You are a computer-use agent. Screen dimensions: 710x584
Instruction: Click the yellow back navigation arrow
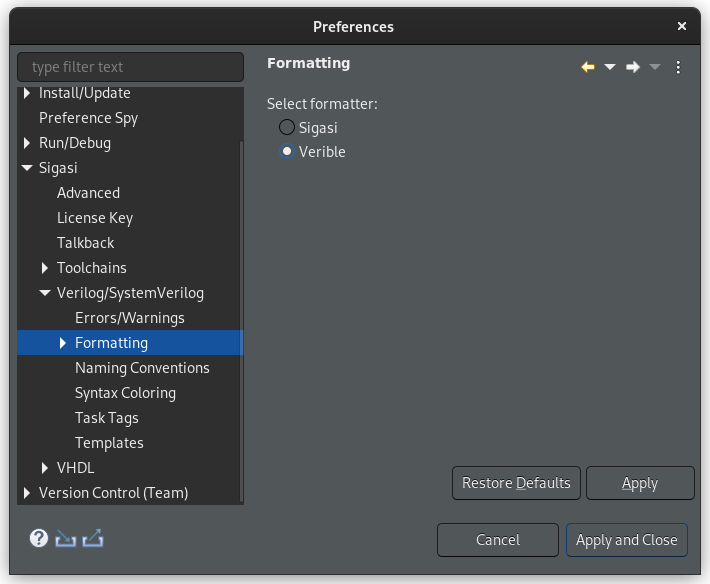[588, 67]
